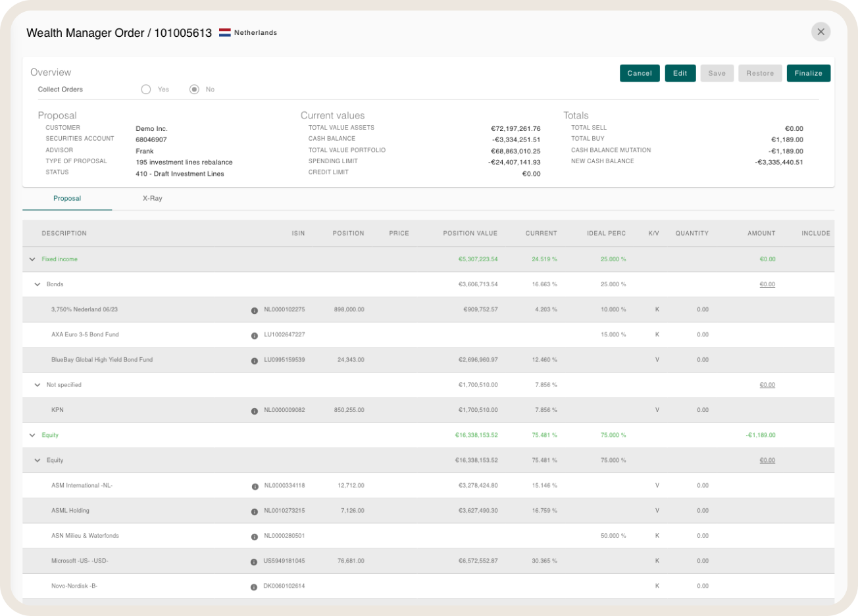The width and height of the screenshot is (858, 616).
Task: Open info icon for BlueBay Global High Yield
Action: click(x=255, y=361)
